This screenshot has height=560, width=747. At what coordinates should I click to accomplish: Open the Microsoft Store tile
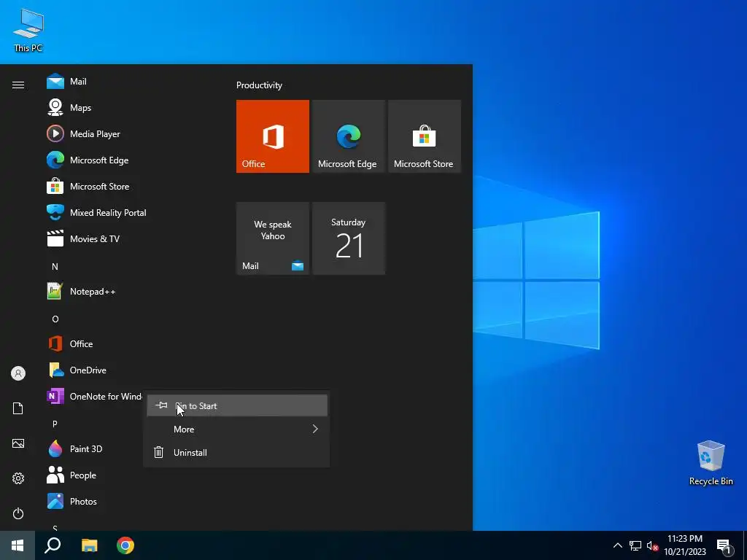point(425,136)
